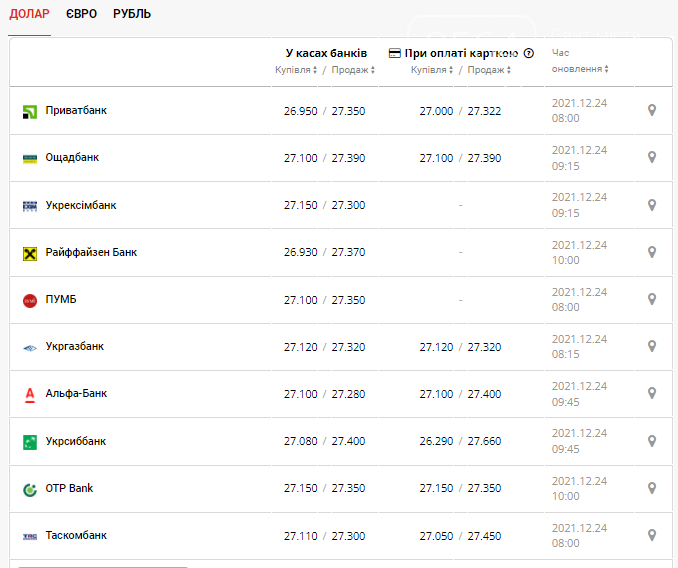
Task: Show Укрексімбанк branch location pin
Action: point(652,205)
